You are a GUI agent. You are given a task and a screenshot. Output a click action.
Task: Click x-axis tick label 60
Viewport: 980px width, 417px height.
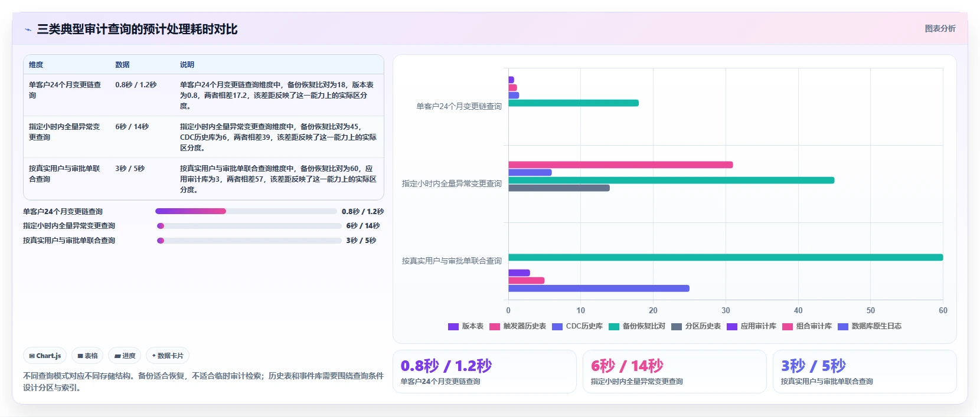tap(943, 310)
